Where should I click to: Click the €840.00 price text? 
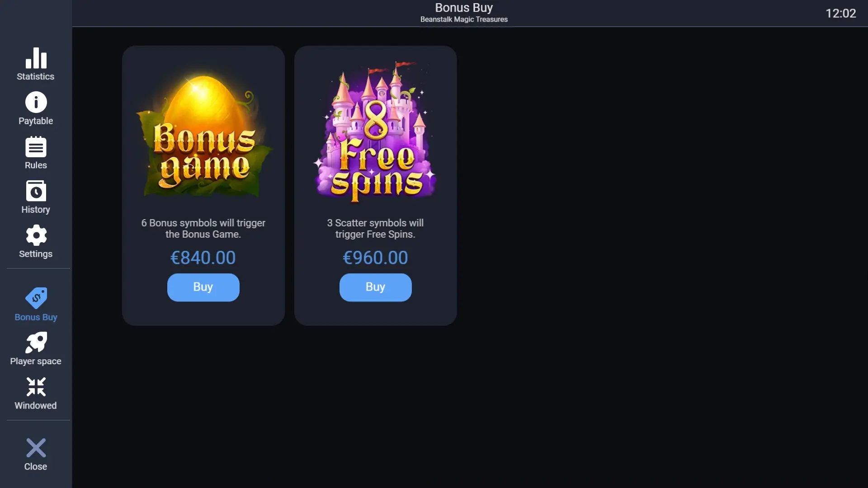pyautogui.click(x=203, y=258)
